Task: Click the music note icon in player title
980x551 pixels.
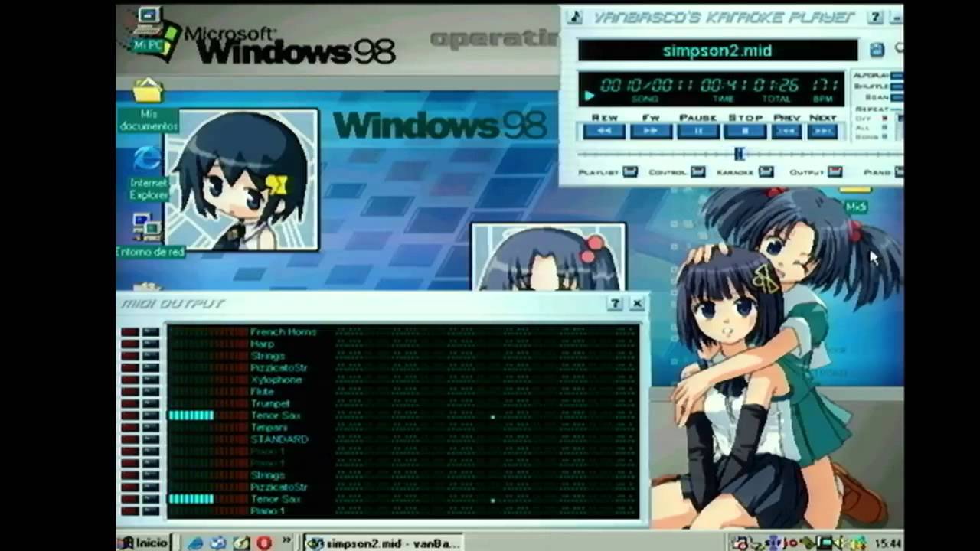Action: 575,17
